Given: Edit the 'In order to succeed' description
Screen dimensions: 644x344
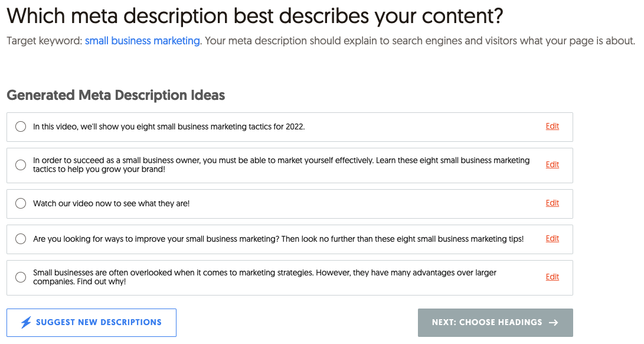Looking at the screenshot, I should 552,165.
